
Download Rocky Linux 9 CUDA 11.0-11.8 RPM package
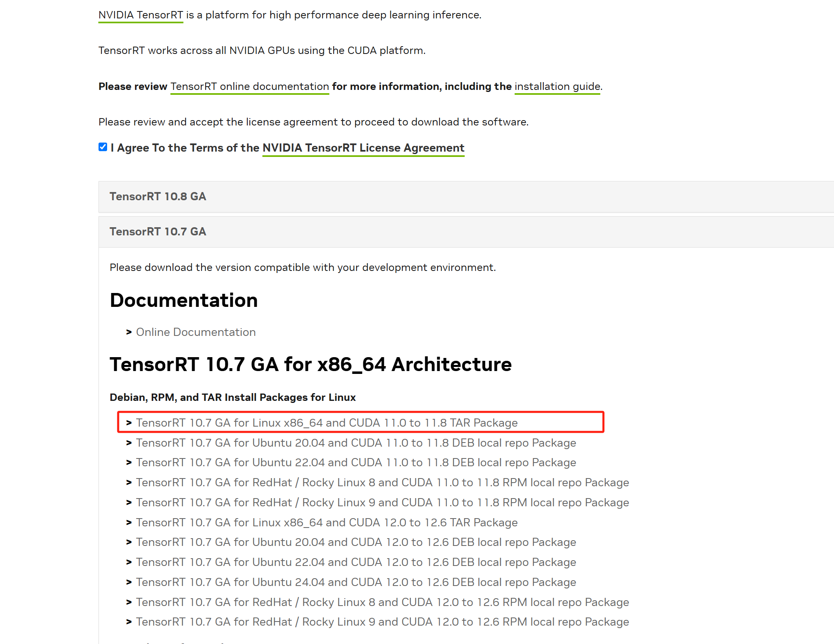pyautogui.click(x=382, y=503)
